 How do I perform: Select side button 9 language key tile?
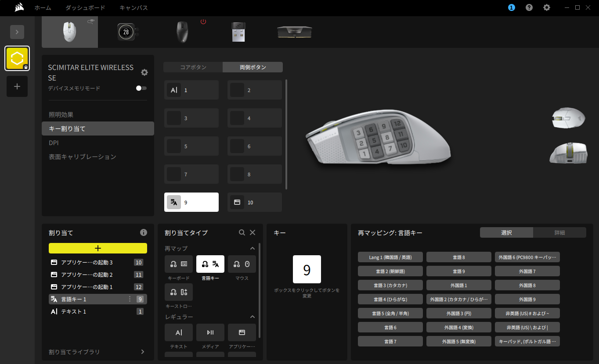tap(191, 202)
